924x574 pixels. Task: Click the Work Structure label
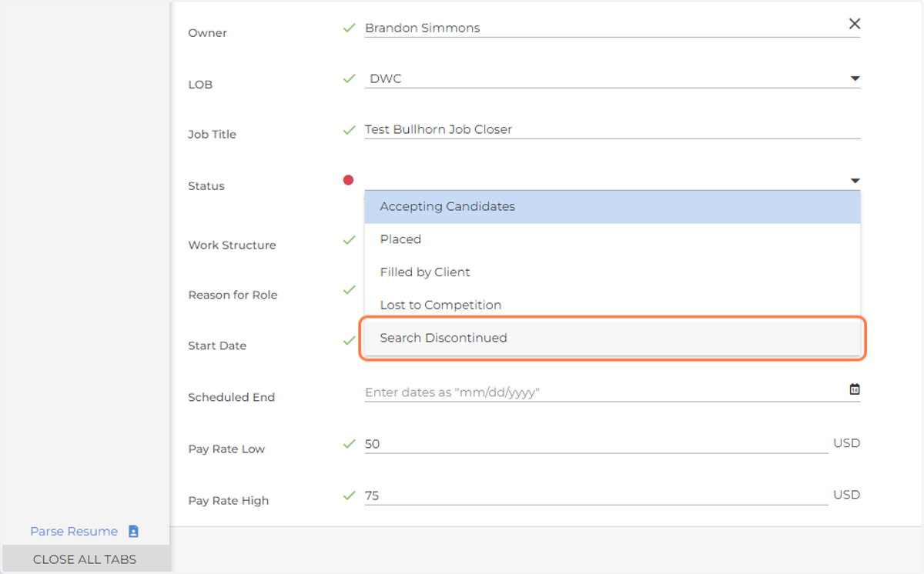pos(232,245)
